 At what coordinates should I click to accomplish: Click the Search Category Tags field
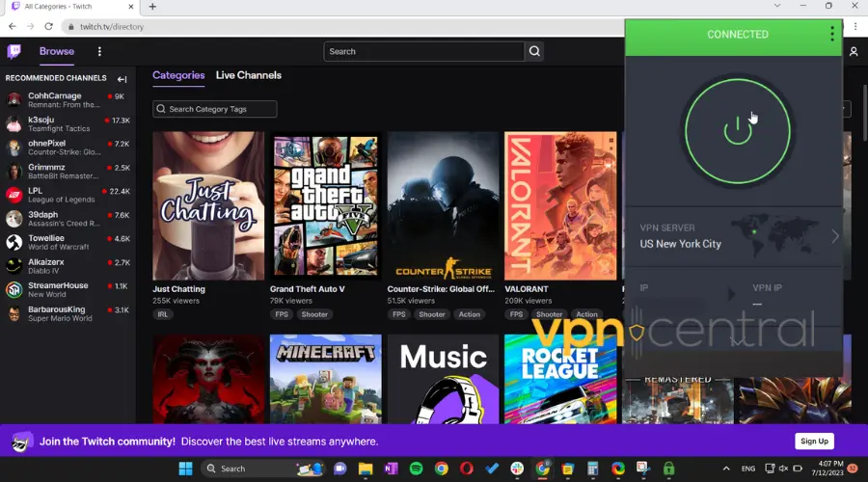(215, 109)
